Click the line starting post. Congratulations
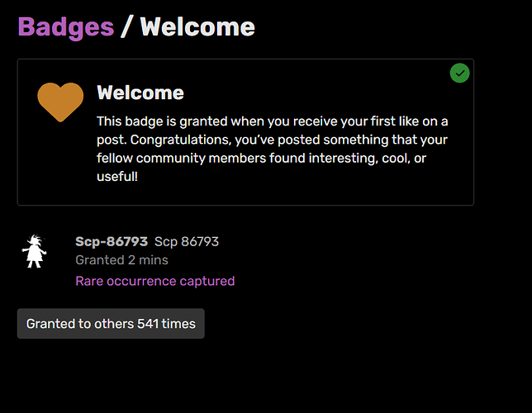 click(272, 140)
